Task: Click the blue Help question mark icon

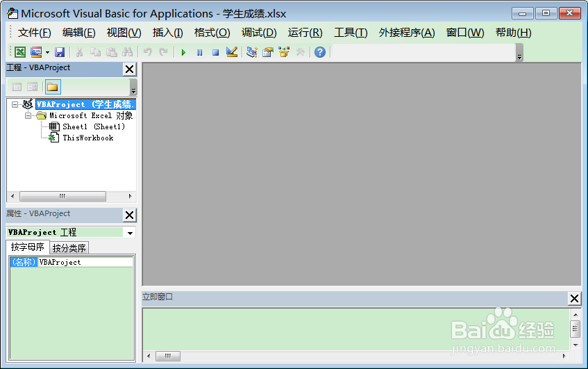Action: point(320,52)
